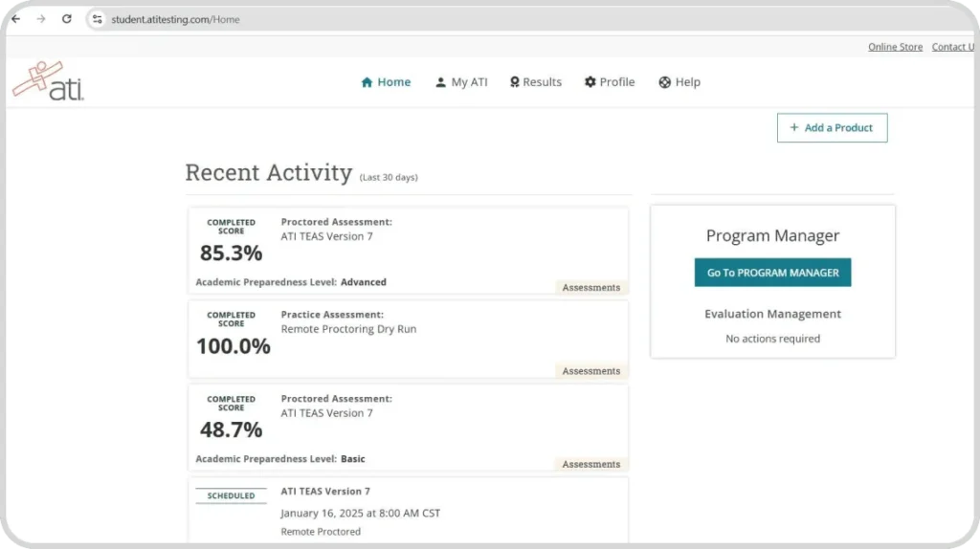Image resolution: width=980 pixels, height=549 pixels.
Task: Click the (Last 30 days) note
Action: [x=389, y=177]
